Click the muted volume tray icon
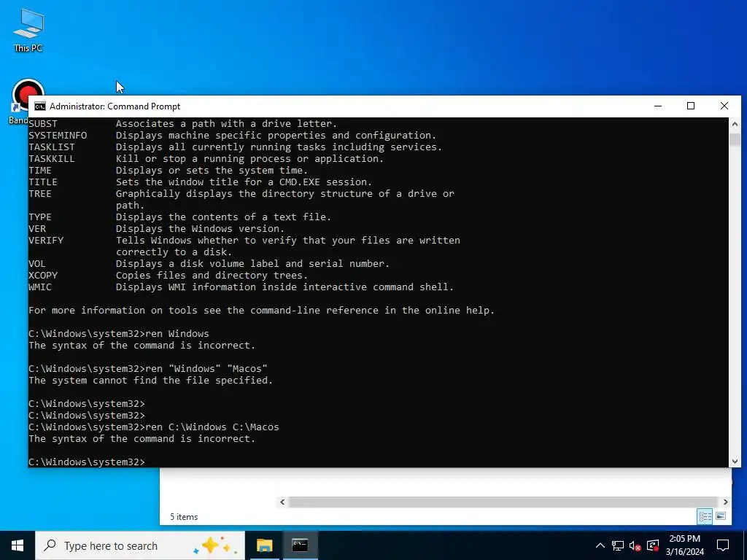 click(x=635, y=545)
